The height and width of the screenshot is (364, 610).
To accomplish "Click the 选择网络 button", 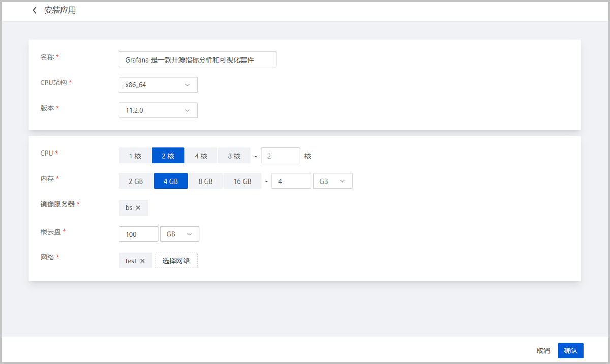I will point(176,261).
